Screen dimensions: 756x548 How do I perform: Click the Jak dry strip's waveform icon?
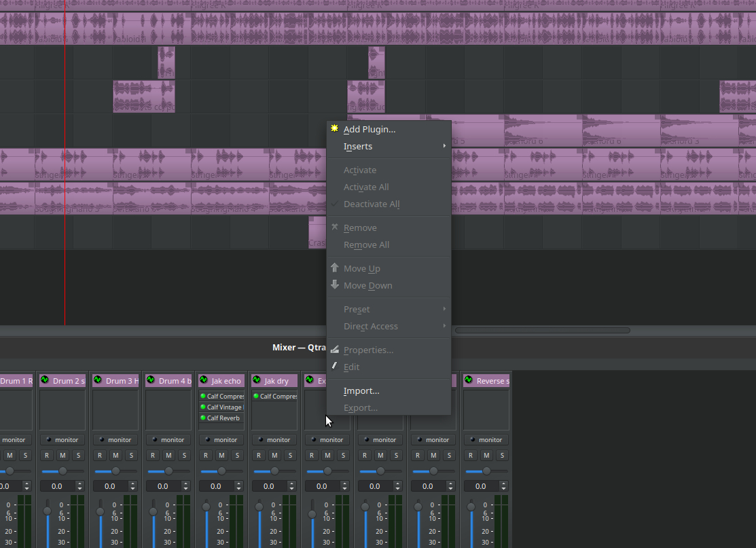coord(257,380)
